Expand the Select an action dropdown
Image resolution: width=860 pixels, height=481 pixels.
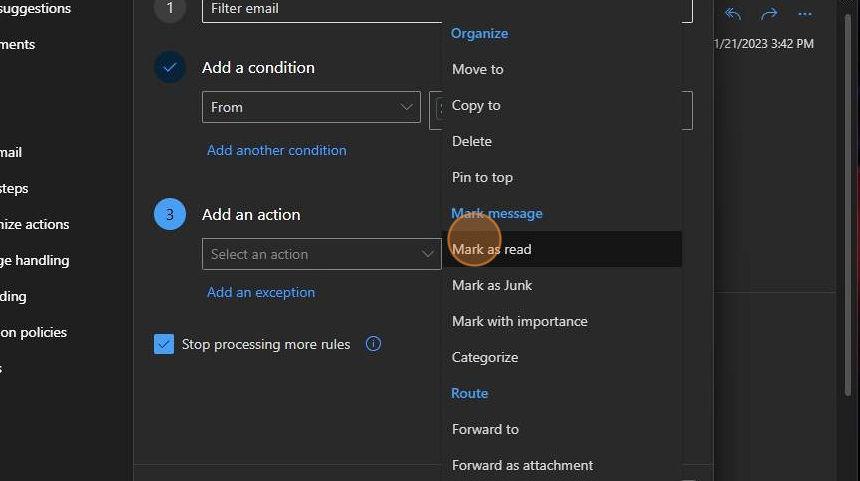(321, 254)
